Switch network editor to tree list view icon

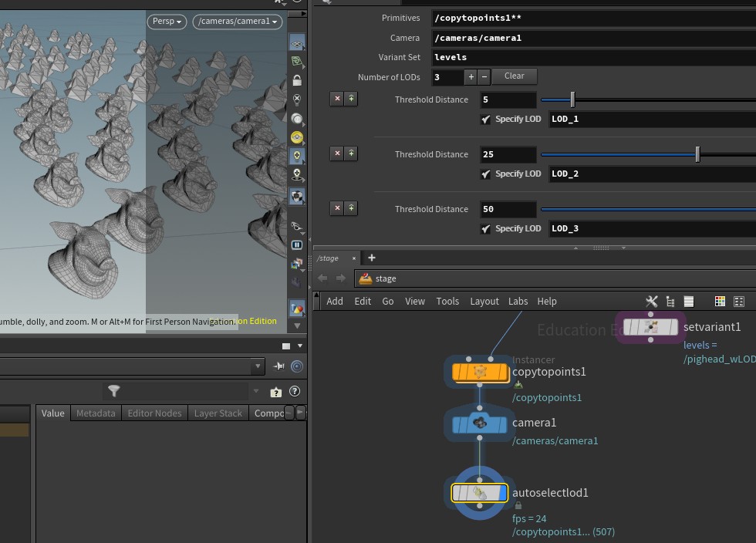[x=670, y=302]
